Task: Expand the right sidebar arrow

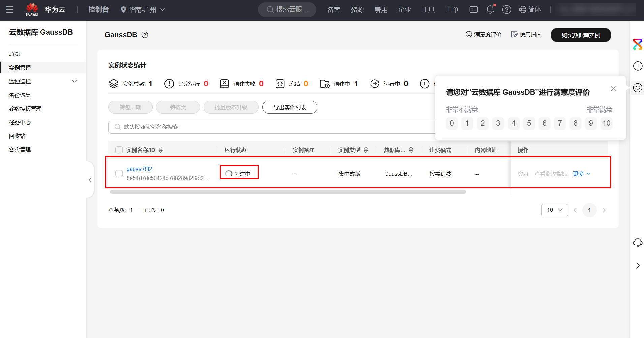Action: 638,266
